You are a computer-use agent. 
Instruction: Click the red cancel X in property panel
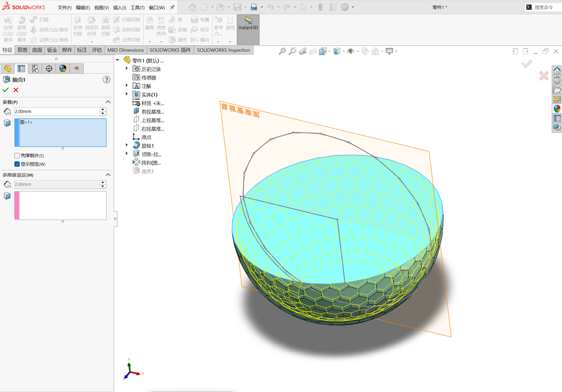pos(16,90)
